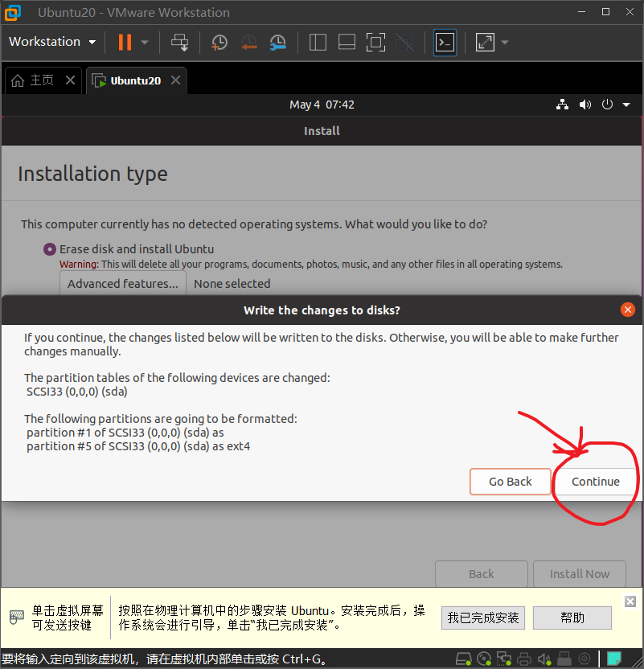Click the VMware Workstation logo icon
Image resolution: width=644 pixels, height=669 pixels.
coord(13,12)
